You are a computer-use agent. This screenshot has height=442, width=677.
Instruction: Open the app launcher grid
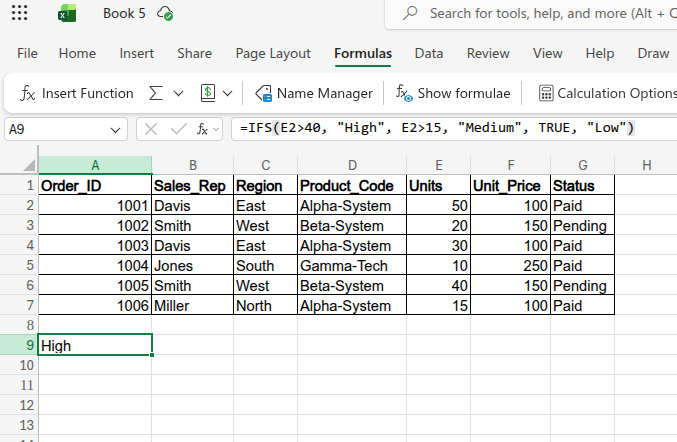pos(19,14)
